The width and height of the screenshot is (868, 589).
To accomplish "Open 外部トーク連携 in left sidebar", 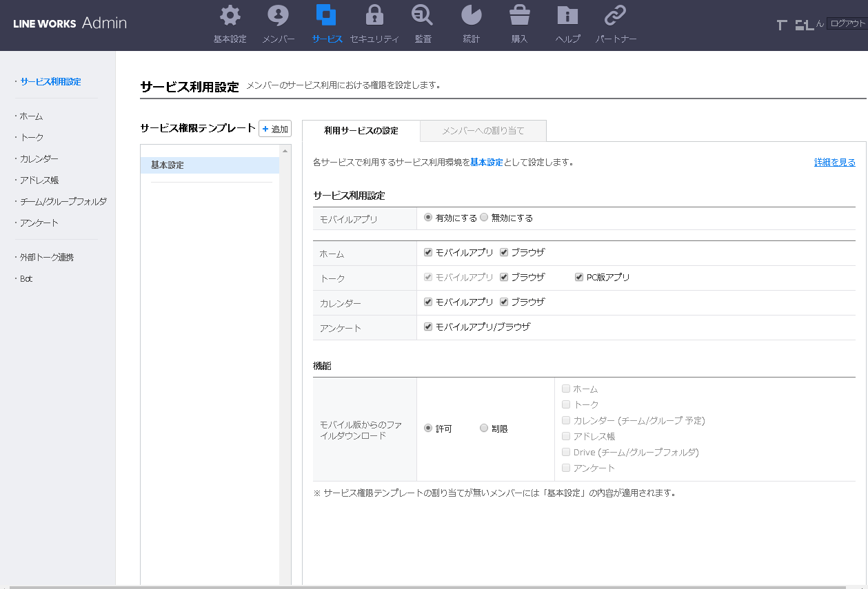I will point(47,257).
